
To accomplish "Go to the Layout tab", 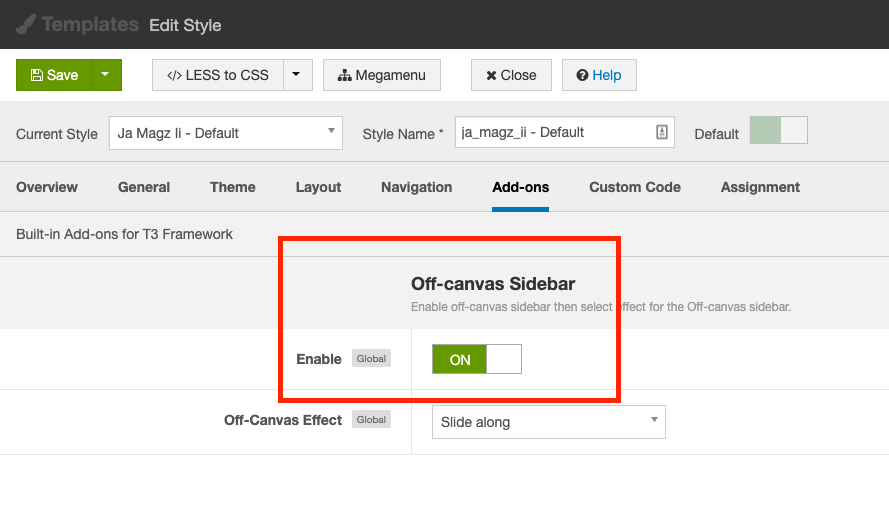I will click(x=318, y=187).
